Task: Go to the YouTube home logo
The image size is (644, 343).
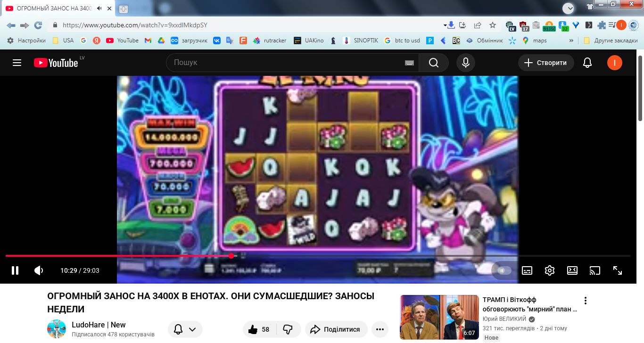Action: click(x=56, y=63)
